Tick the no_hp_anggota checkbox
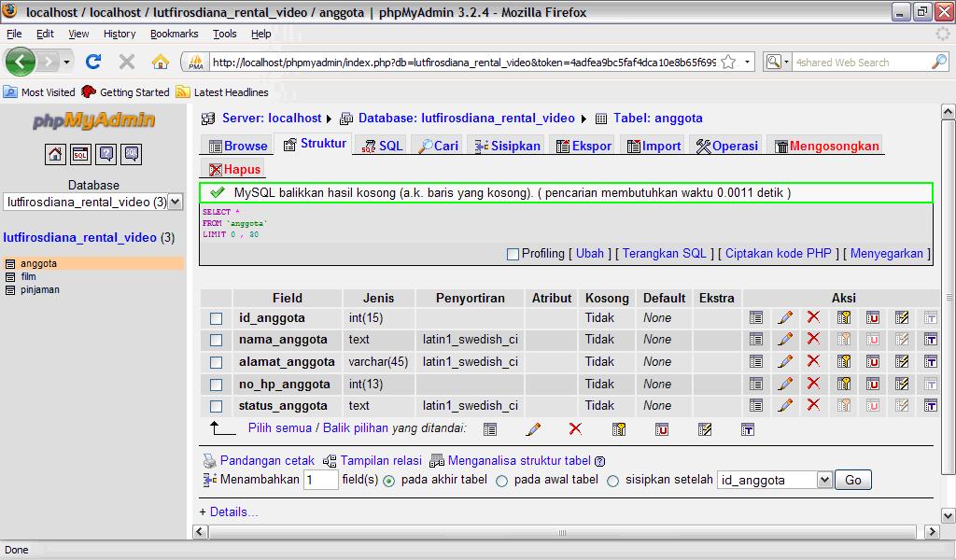Viewport: 956px width, 560px height. pyautogui.click(x=216, y=385)
